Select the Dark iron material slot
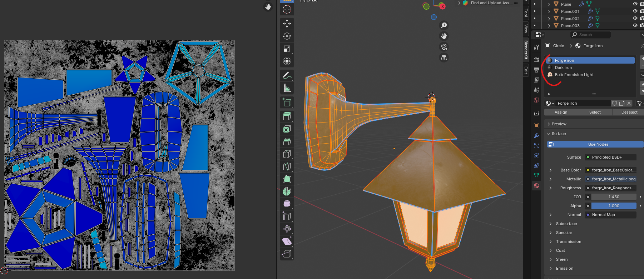Image resolution: width=644 pixels, height=279 pixels. 590,68
